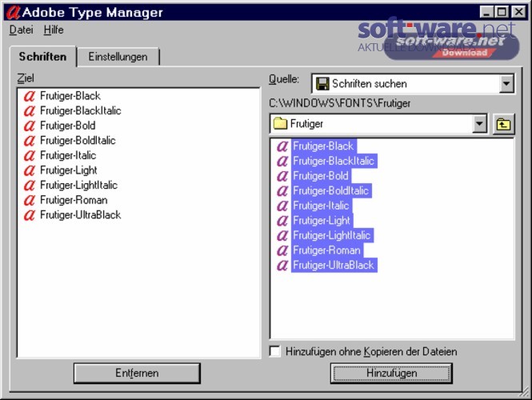Select Frutiger-LightItalic text in Ziel list
Viewport: 532px width, 400px height.
(x=78, y=186)
